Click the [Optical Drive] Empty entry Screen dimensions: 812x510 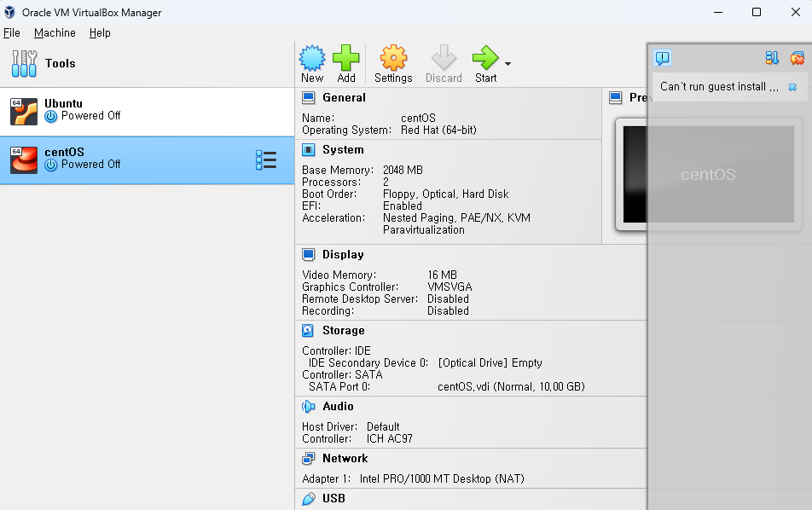[x=490, y=363]
